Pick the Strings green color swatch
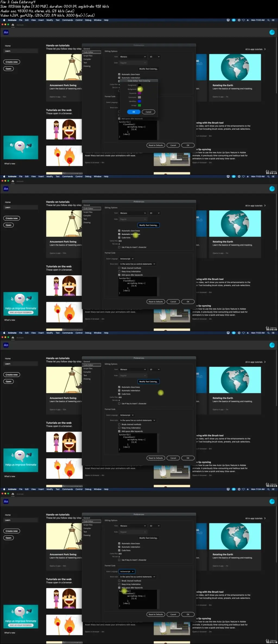 (x=139, y=106)
